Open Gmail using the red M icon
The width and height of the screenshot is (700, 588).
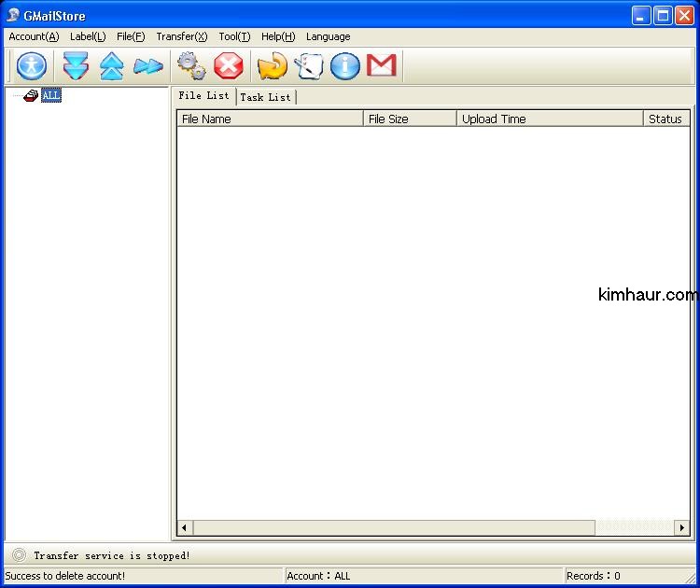[x=381, y=65]
